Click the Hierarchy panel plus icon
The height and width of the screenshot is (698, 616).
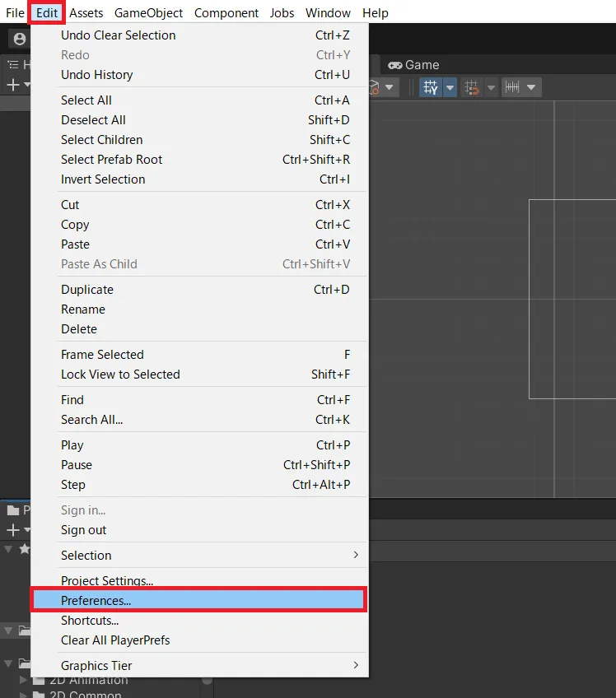(13, 86)
